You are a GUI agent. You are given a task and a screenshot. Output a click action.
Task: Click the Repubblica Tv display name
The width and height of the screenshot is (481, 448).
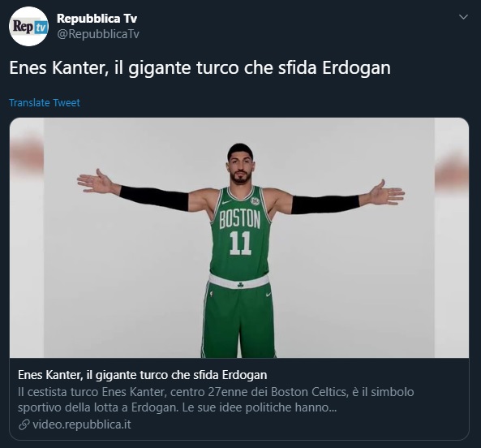(x=97, y=19)
